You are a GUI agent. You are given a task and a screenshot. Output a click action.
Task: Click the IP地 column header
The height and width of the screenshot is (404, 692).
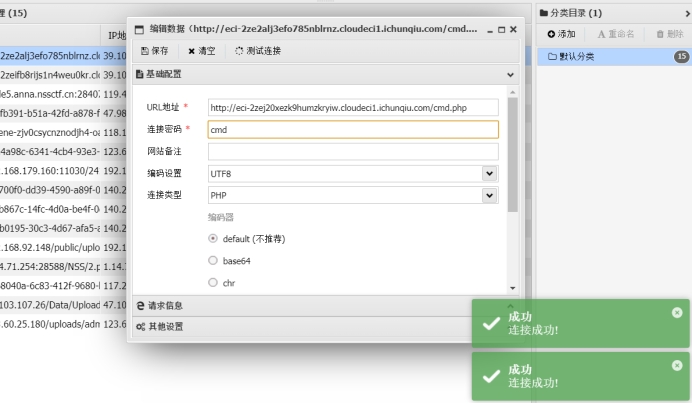pyautogui.click(x=115, y=36)
